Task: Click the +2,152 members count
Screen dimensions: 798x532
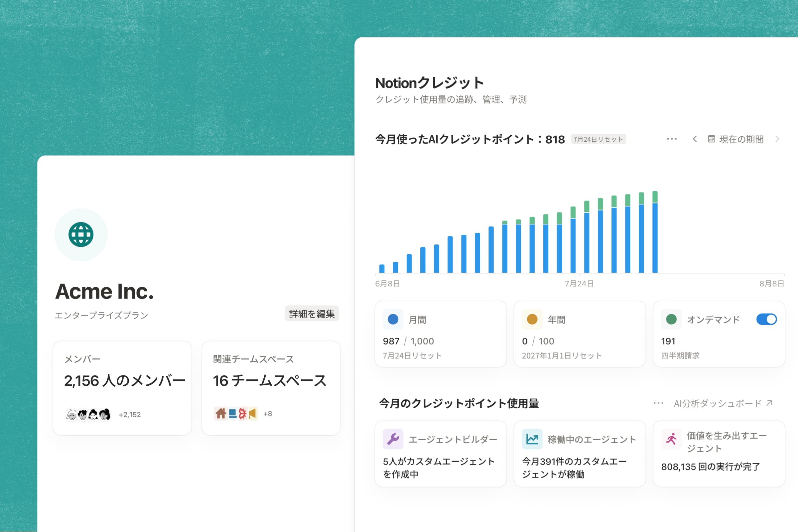Action: tap(130, 415)
